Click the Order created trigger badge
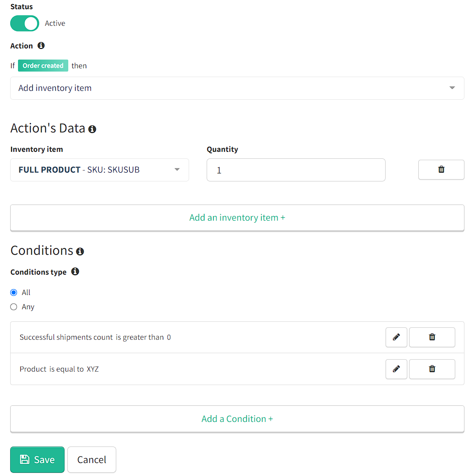Image resolution: width=476 pixels, height=476 pixels. tap(43, 66)
